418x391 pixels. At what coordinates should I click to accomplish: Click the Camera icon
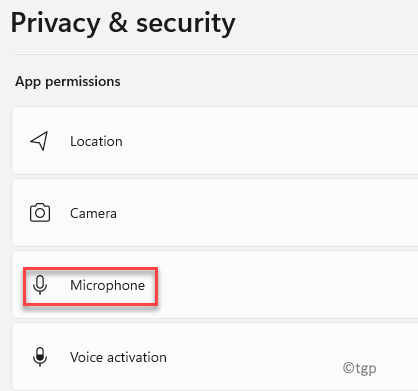(x=40, y=213)
